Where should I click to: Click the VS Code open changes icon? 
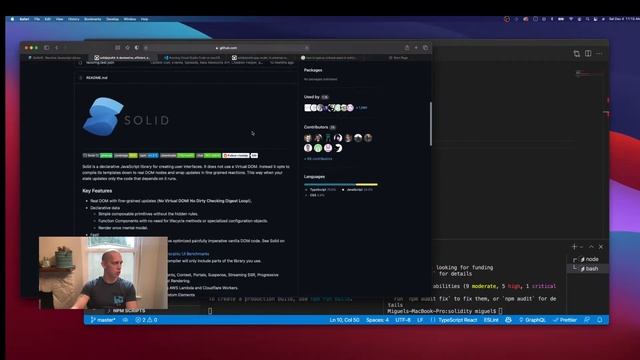(576, 53)
